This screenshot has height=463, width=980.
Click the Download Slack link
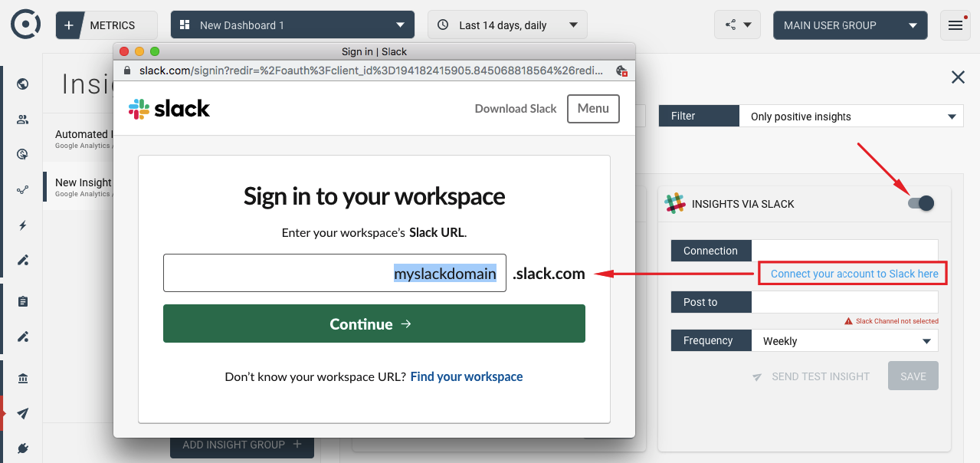click(x=516, y=109)
